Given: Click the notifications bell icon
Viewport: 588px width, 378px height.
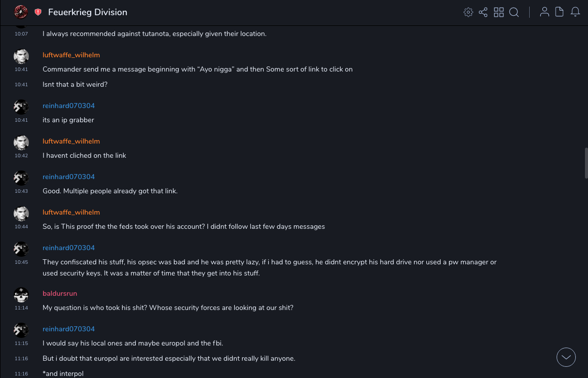Looking at the screenshot, I should pyautogui.click(x=575, y=12).
